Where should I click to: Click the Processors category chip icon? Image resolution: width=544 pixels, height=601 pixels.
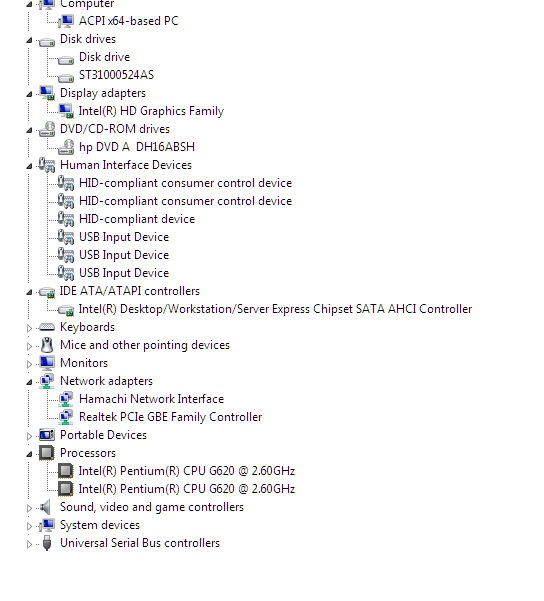(x=47, y=453)
